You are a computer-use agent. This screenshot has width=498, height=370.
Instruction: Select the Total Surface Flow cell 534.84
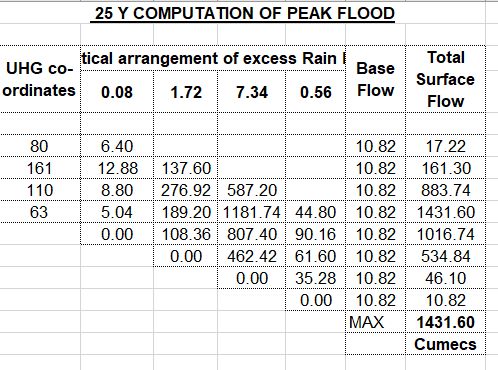pyautogui.click(x=446, y=256)
